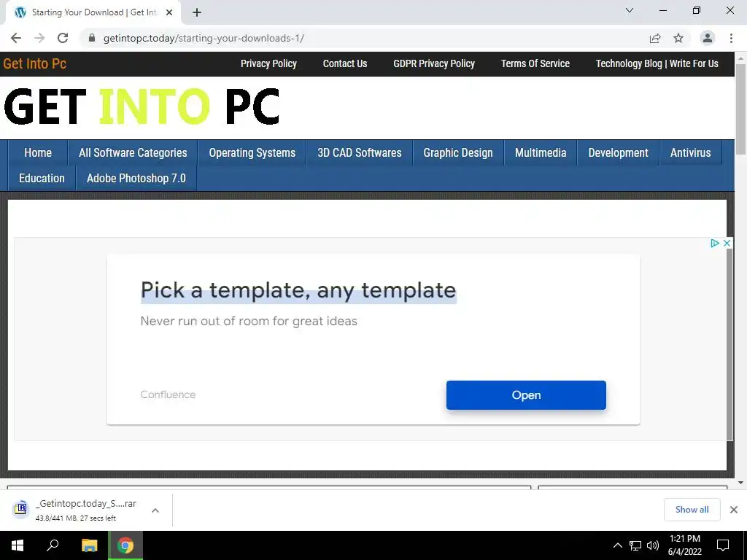747x560 pixels.
Task: Open Multimedia menu item
Action: tap(541, 153)
